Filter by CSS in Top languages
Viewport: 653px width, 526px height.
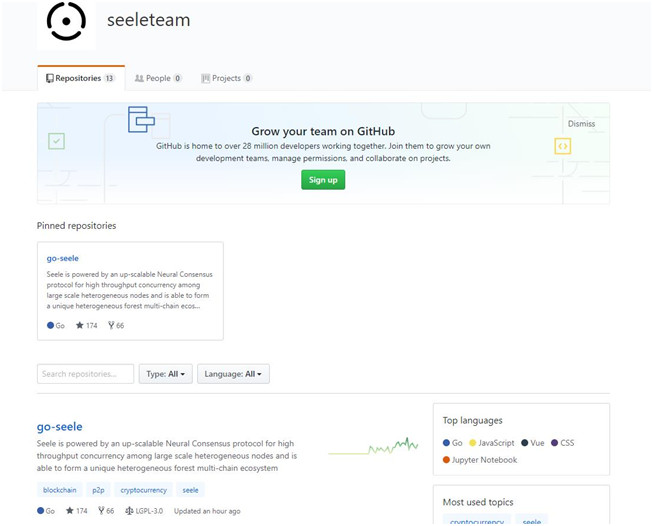point(563,443)
